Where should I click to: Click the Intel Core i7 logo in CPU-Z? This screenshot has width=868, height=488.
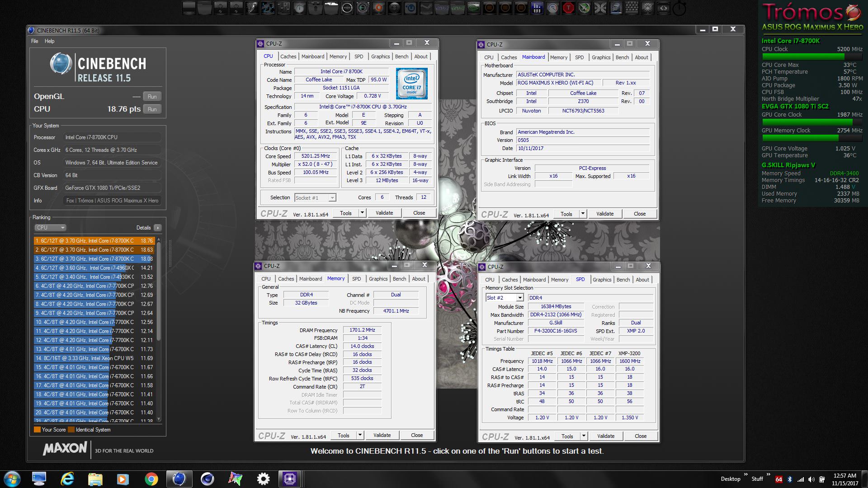(411, 84)
